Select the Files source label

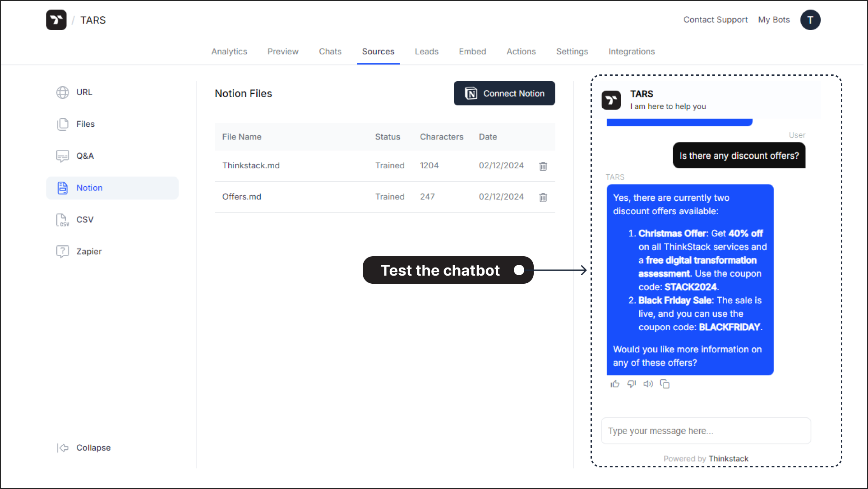[x=85, y=124]
